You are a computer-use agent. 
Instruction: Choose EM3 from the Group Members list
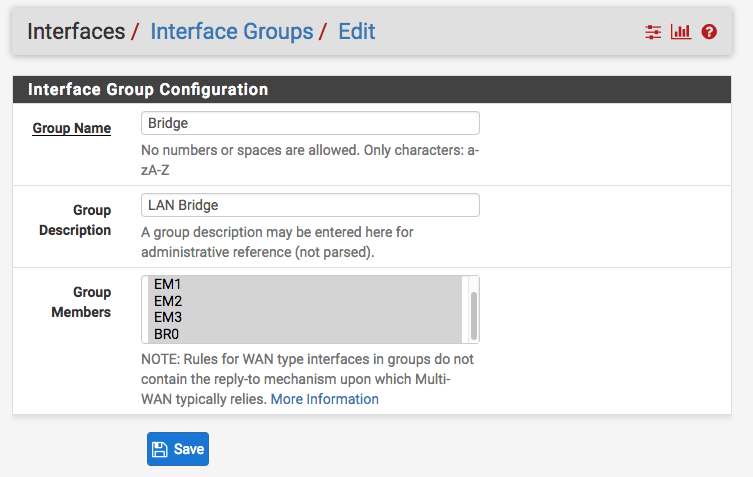[168, 317]
